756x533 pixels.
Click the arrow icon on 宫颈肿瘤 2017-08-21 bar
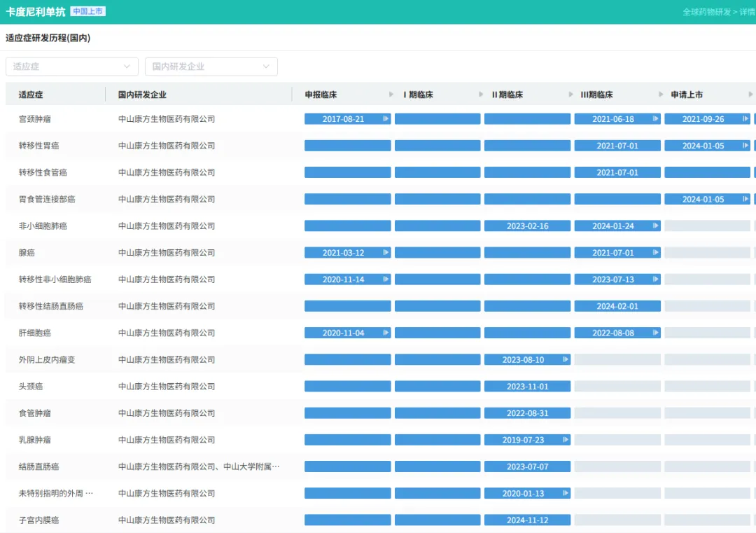coord(385,119)
